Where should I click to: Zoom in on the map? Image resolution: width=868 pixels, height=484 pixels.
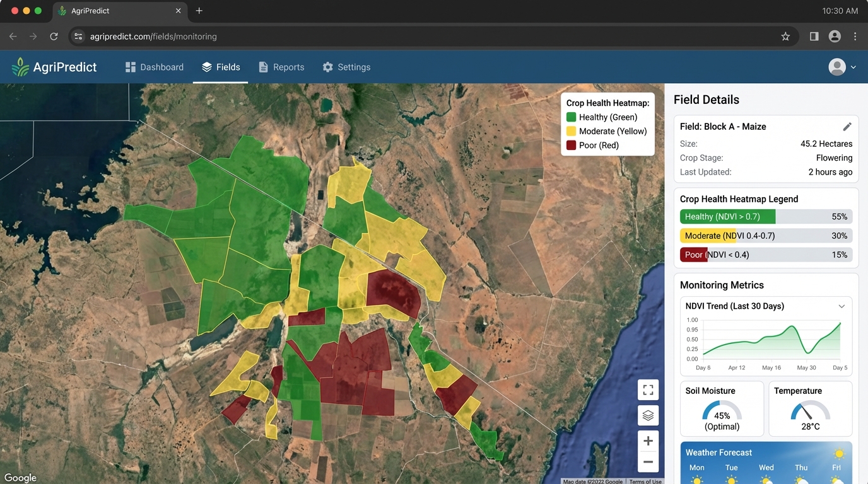click(648, 441)
